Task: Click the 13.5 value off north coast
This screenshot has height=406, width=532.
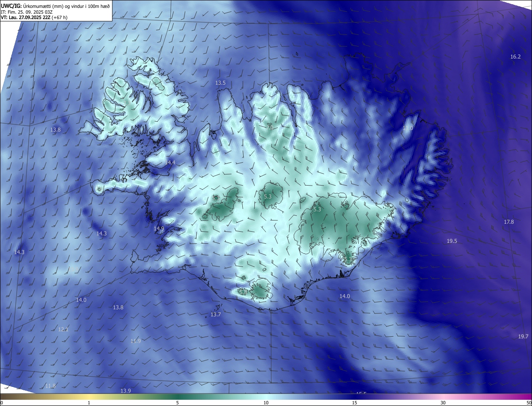Action: coord(220,83)
